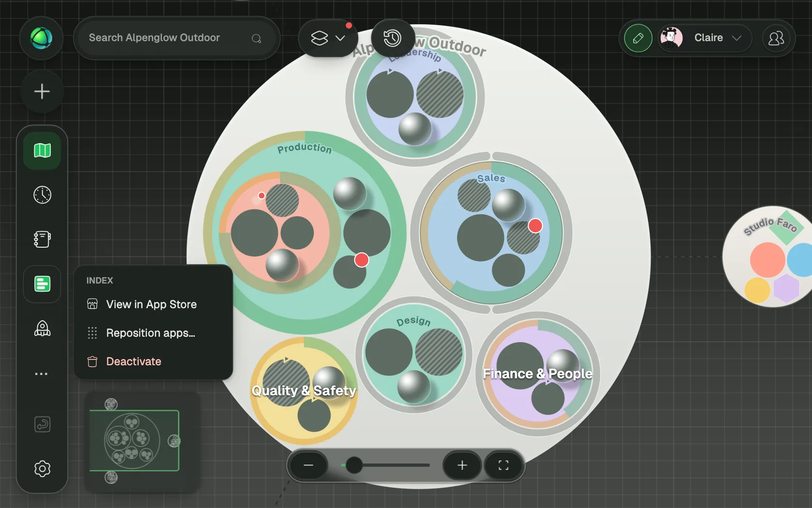Select the Index app icon in sidebar
The image size is (812, 508).
42,284
